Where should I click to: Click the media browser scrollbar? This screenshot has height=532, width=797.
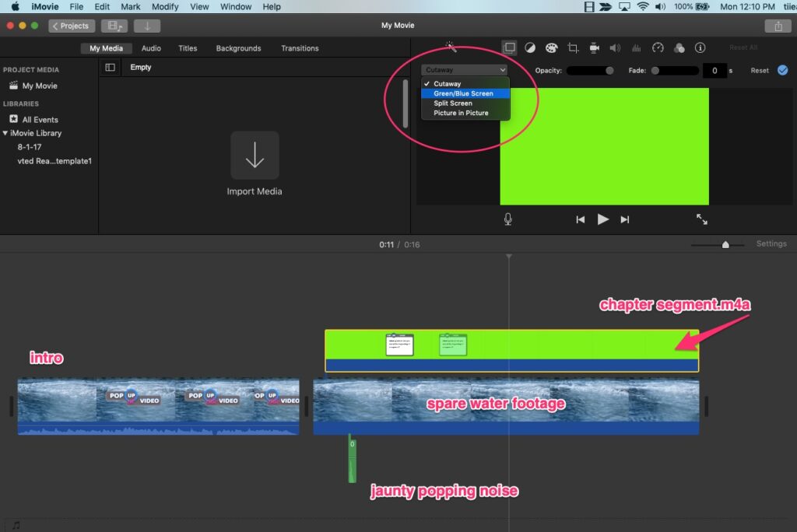(x=405, y=103)
